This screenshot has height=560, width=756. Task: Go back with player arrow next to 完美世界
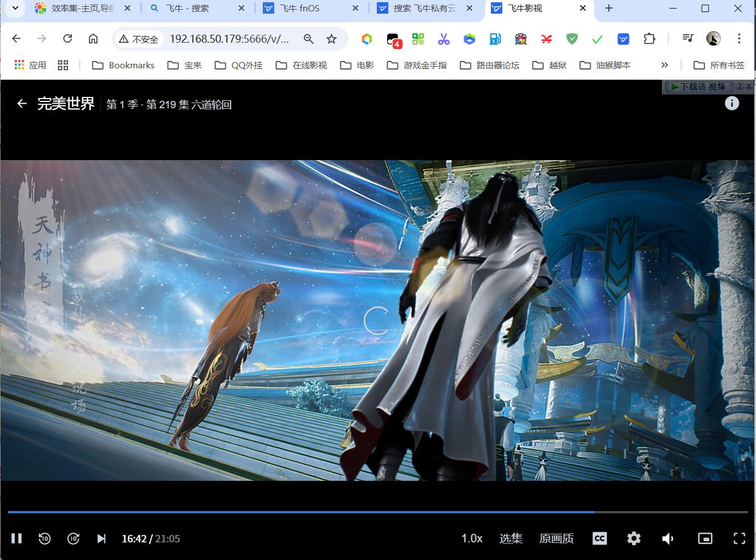[22, 104]
